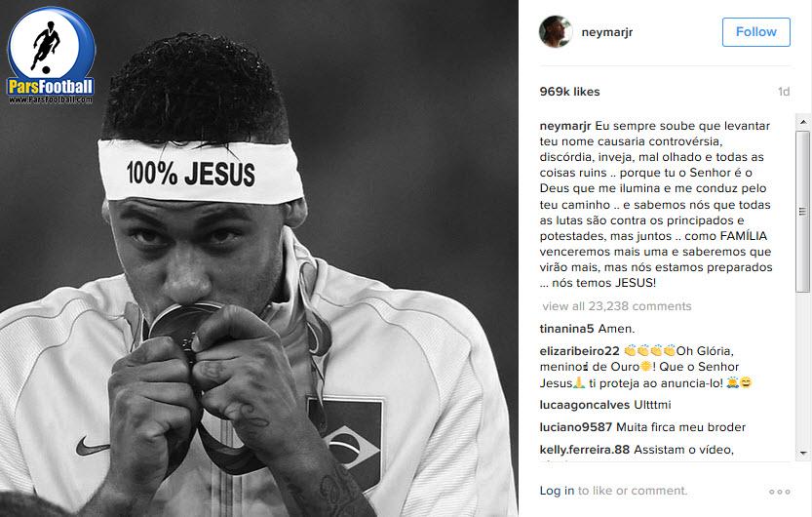Click neymarjr username in the caption
This screenshot has width=812, height=517.
565,126
